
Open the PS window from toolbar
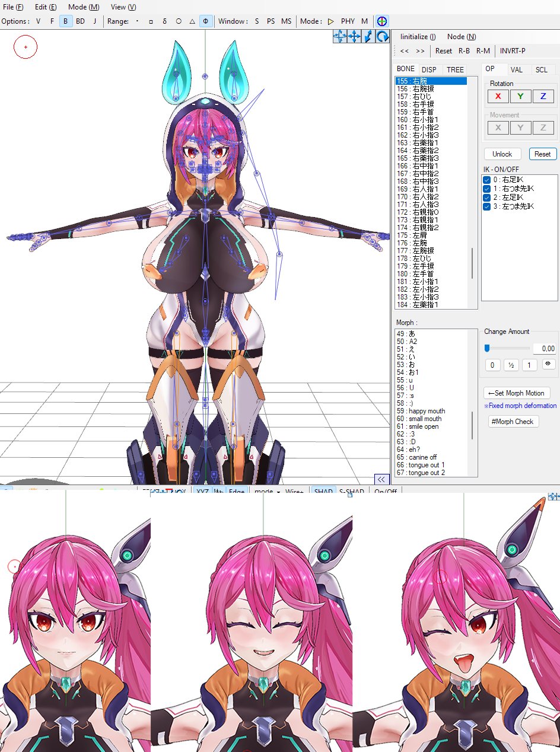(x=271, y=21)
